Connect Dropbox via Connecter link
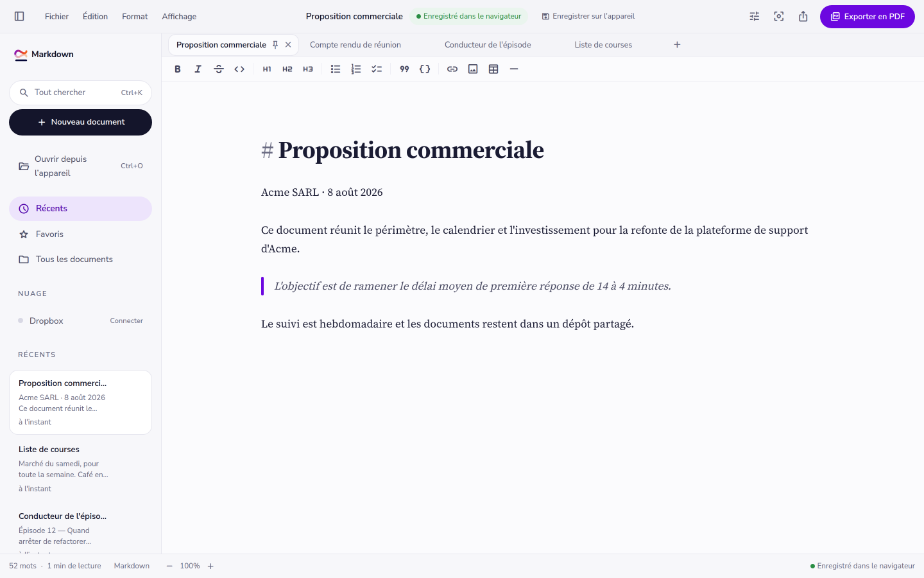This screenshot has height=578, width=924. pos(126,321)
